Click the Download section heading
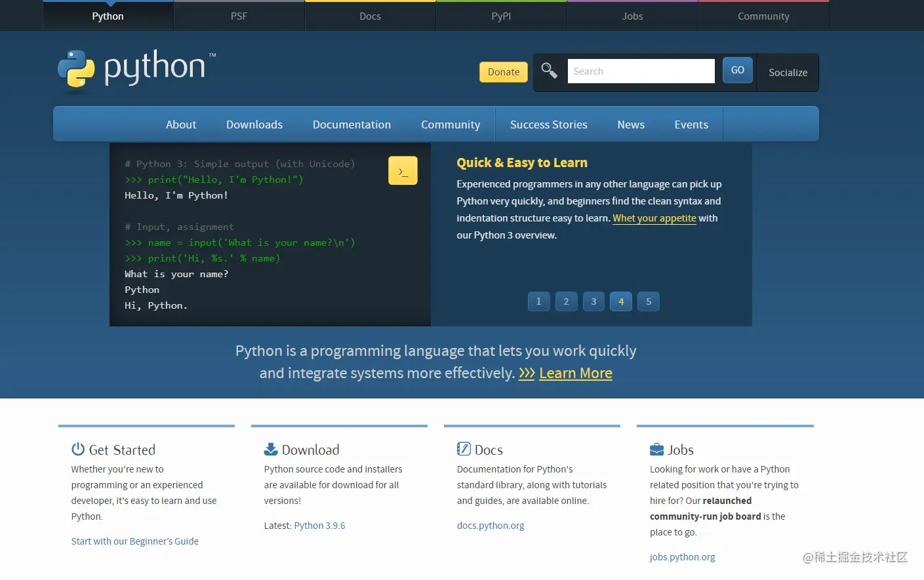The width and height of the screenshot is (924, 580). 311,450
